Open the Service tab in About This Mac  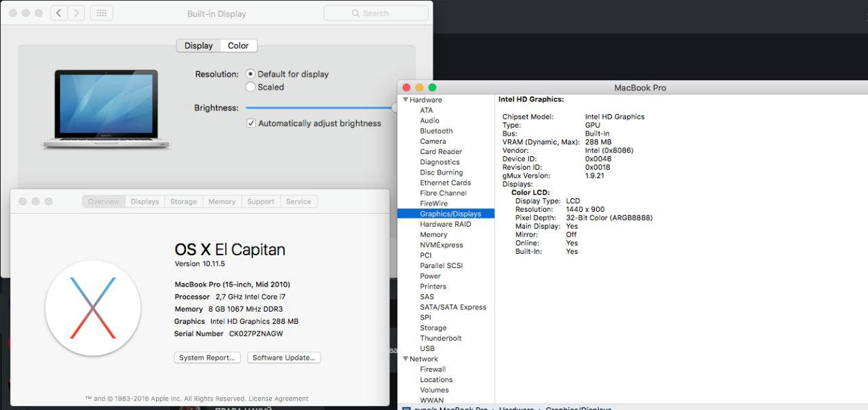pyautogui.click(x=298, y=202)
